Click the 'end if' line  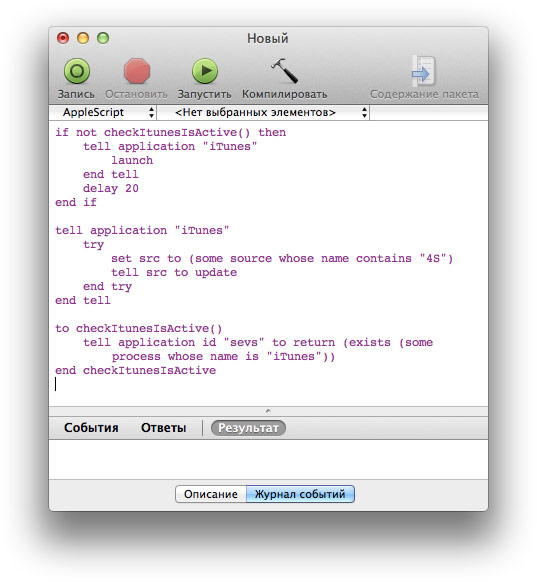[x=76, y=202]
